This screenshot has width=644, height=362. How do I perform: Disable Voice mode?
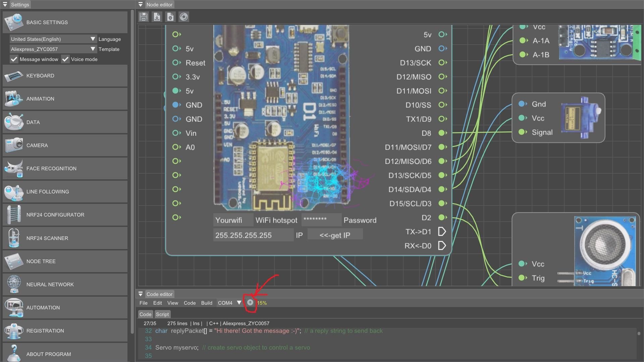tap(65, 59)
